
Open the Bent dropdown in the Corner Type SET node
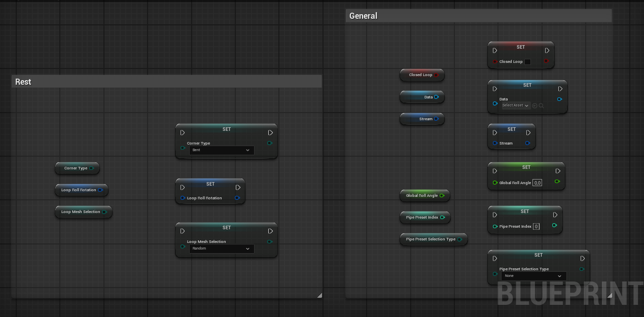click(222, 150)
